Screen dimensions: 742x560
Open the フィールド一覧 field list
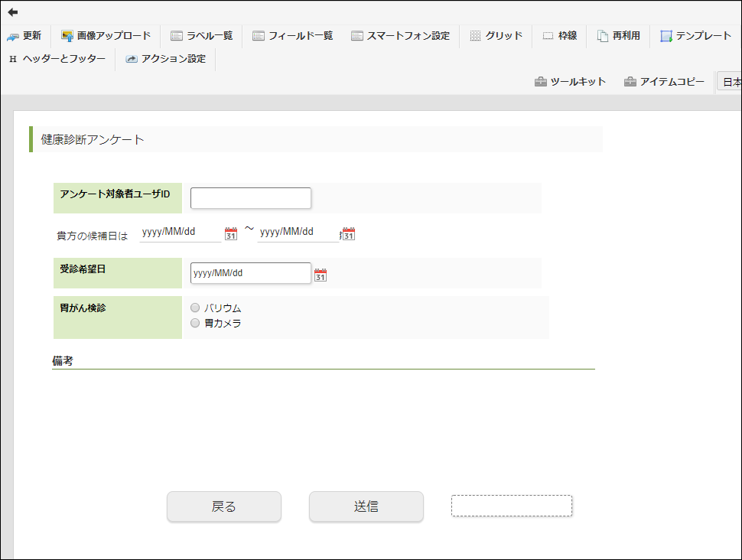click(292, 35)
